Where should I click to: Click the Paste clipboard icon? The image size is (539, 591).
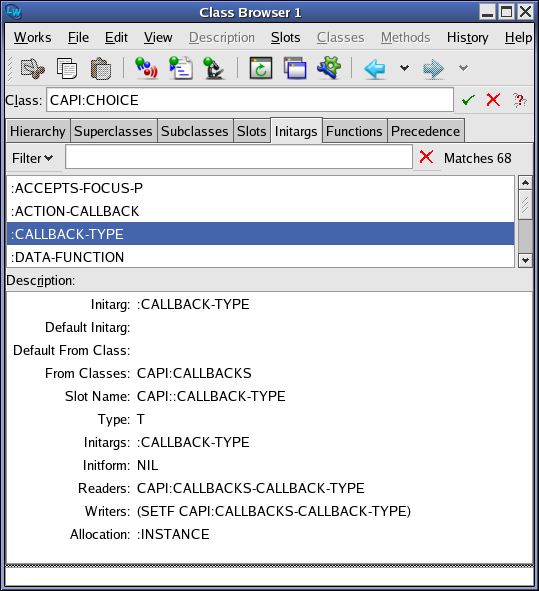click(x=101, y=68)
